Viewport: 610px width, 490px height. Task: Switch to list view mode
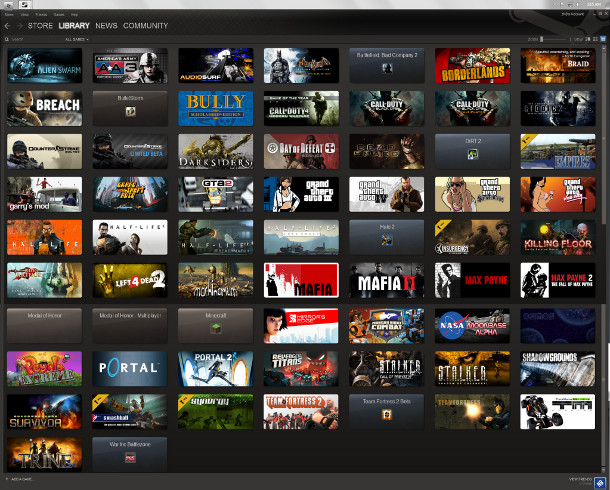click(x=595, y=39)
